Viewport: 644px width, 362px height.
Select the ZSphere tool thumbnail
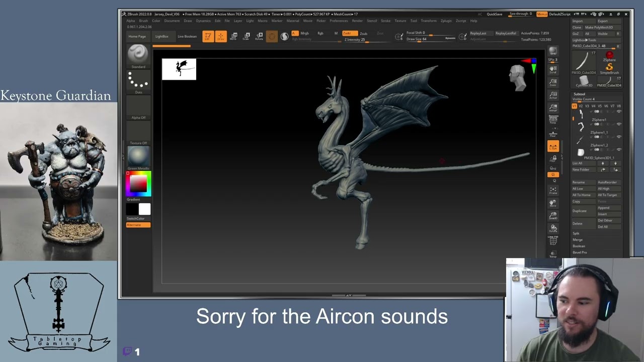[x=609, y=55]
